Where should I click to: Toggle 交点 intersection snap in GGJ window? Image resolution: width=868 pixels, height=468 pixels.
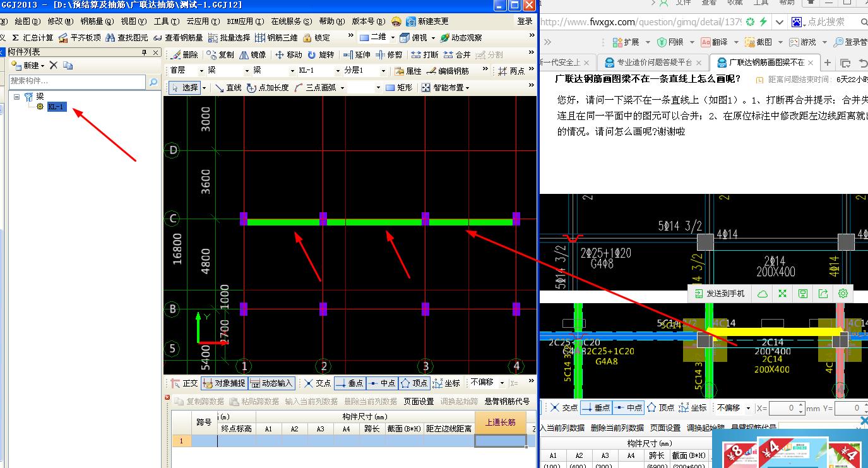click(x=317, y=383)
